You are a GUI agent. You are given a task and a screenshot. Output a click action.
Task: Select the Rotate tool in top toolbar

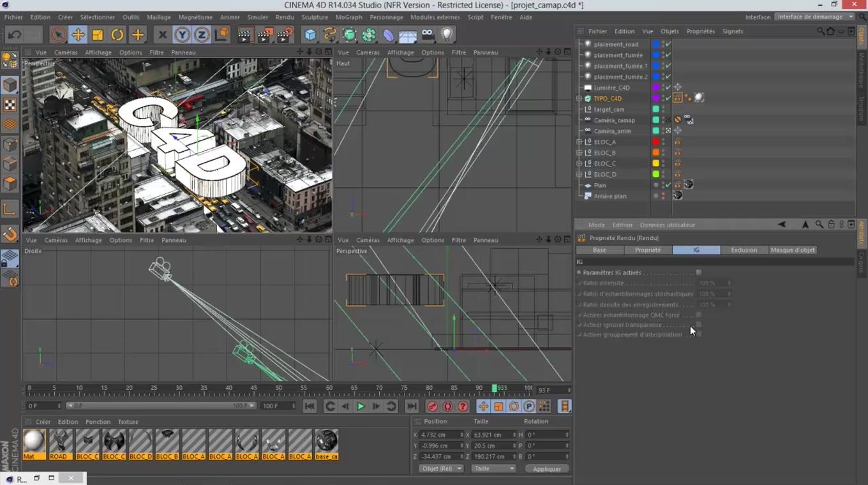point(117,34)
